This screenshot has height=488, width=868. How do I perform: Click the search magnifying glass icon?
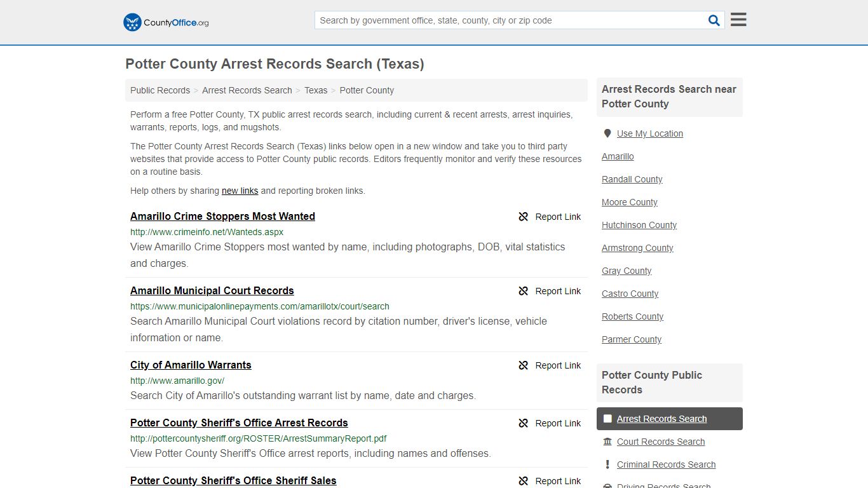[x=714, y=20]
